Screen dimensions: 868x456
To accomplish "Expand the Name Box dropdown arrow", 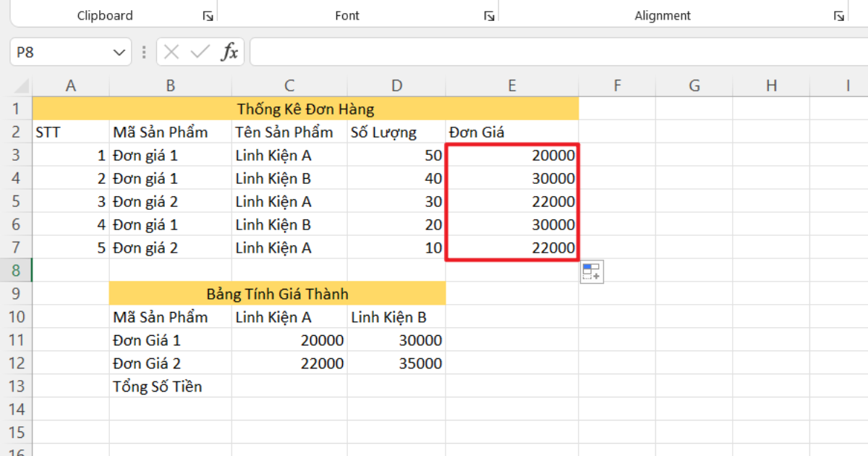I will [119, 53].
